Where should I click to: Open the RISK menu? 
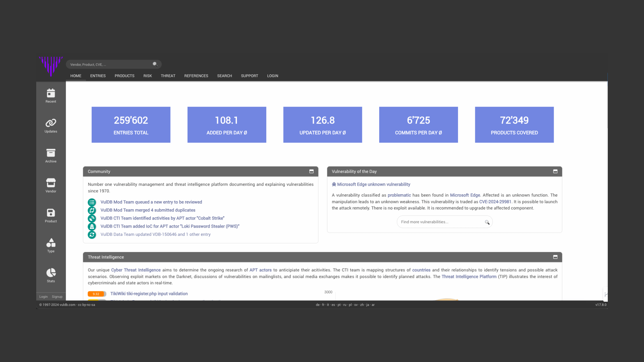point(147,76)
